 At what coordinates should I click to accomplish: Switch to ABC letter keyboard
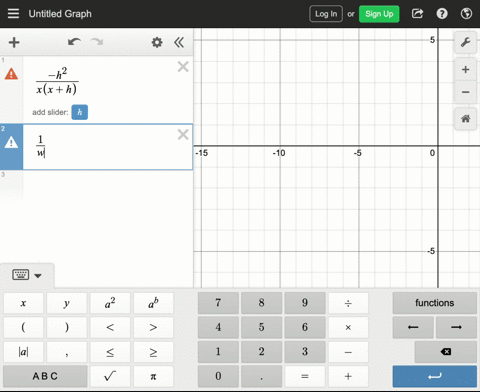point(45,376)
